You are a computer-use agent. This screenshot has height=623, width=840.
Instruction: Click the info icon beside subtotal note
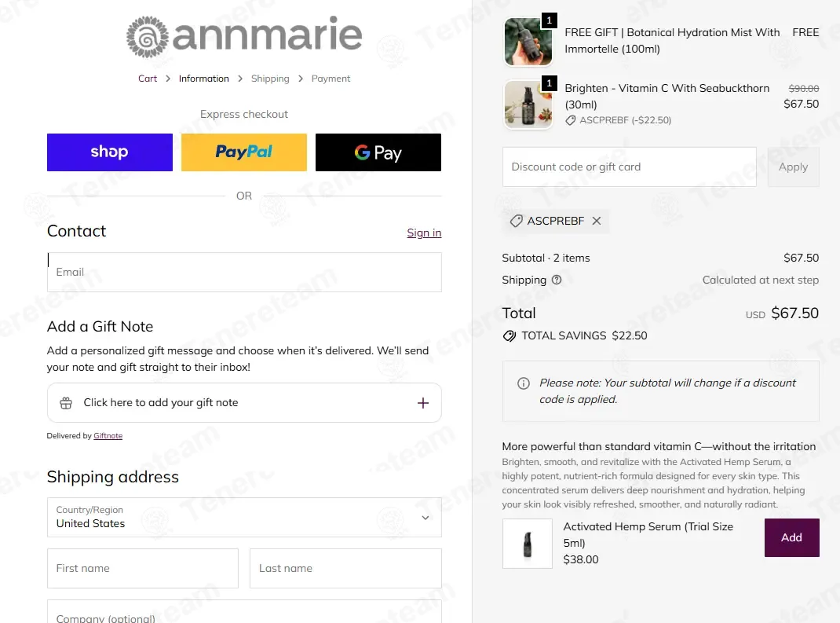tap(524, 383)
